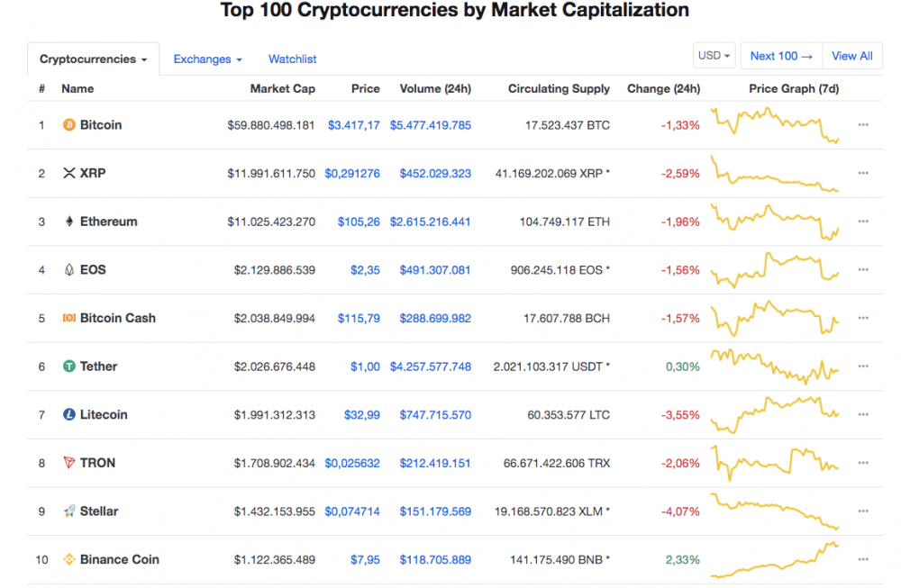Click the Tether logo icon
This screenshot has height=588, width=901.
click(68, 366)
